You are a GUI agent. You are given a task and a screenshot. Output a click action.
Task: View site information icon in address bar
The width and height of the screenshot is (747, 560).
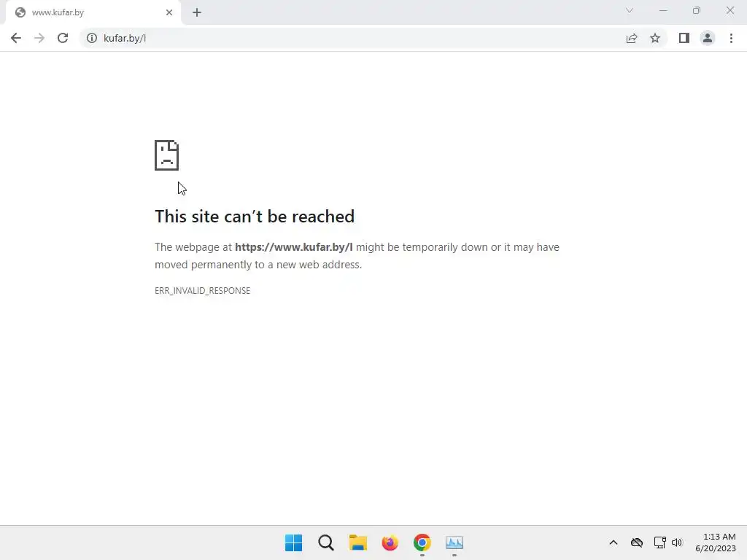click(x=91, y=38)
